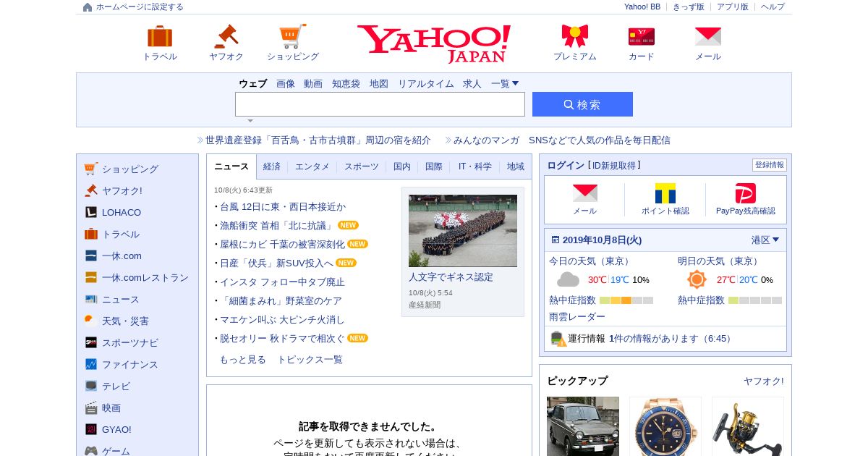Click sidebar スポーツナビ icon
This screenshot has width=868, height=456.
[x=90, y=342]
